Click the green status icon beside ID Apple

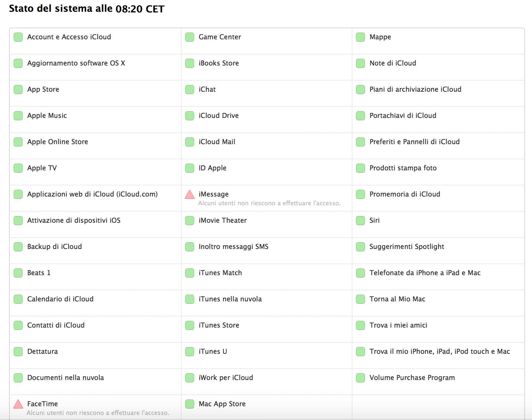[190, 168]
